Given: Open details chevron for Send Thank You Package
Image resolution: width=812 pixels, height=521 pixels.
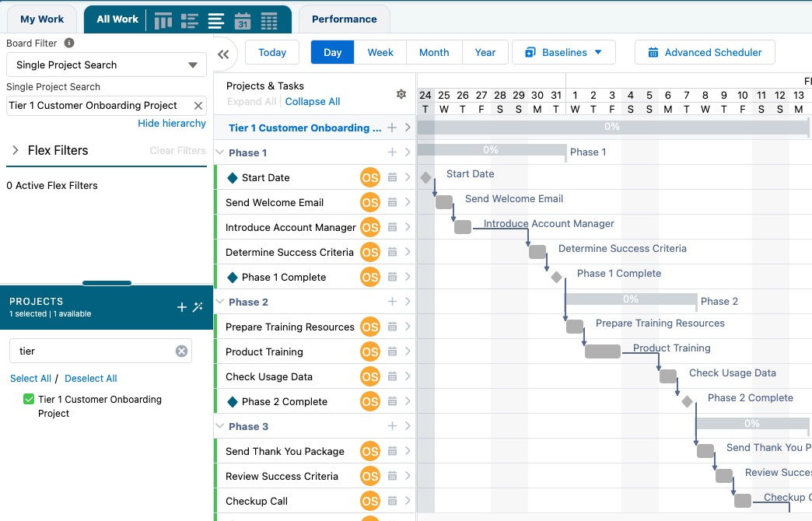Looking at the screenshot, I should 408,450.
